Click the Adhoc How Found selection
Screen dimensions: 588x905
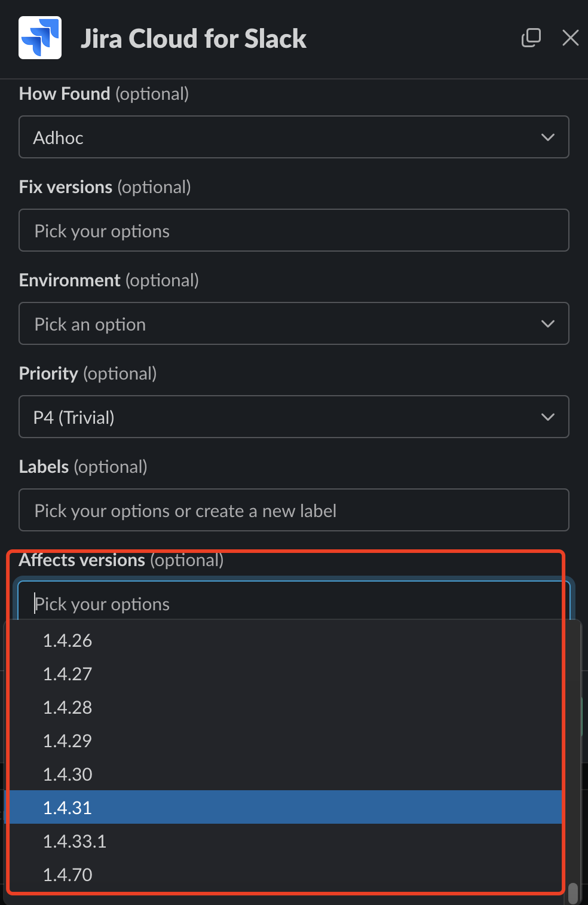pos(59,138)
